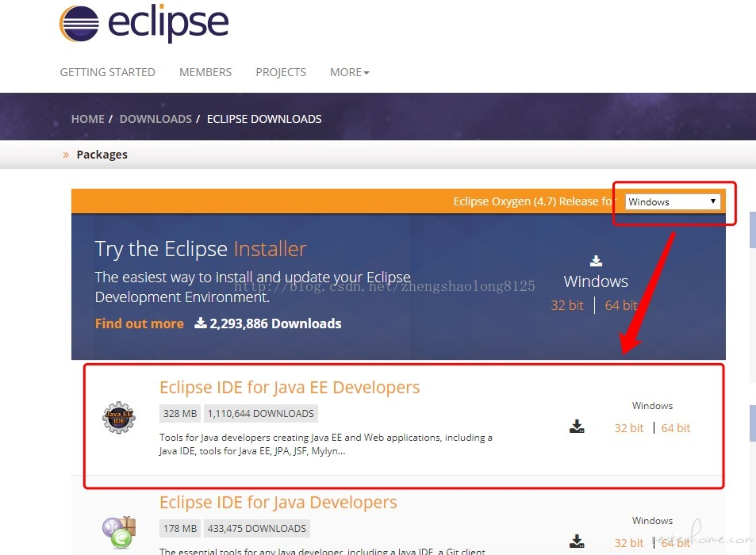Expand the MORE menu

pos(350,72)
